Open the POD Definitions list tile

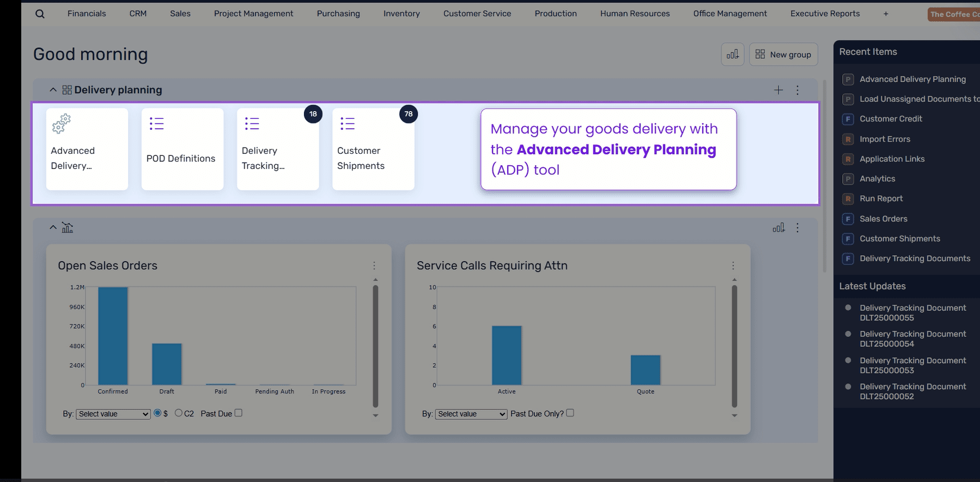(182, 149)
